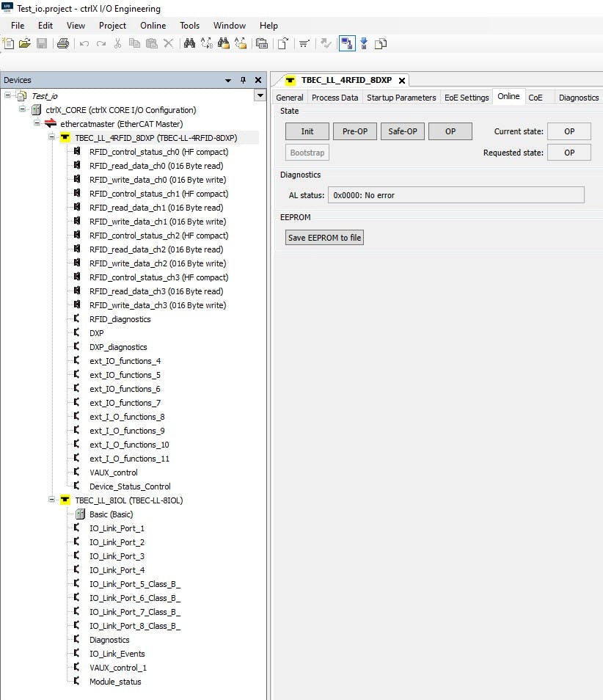
Task: Click the Print toolbar icon
Action: tap(63, 43)
